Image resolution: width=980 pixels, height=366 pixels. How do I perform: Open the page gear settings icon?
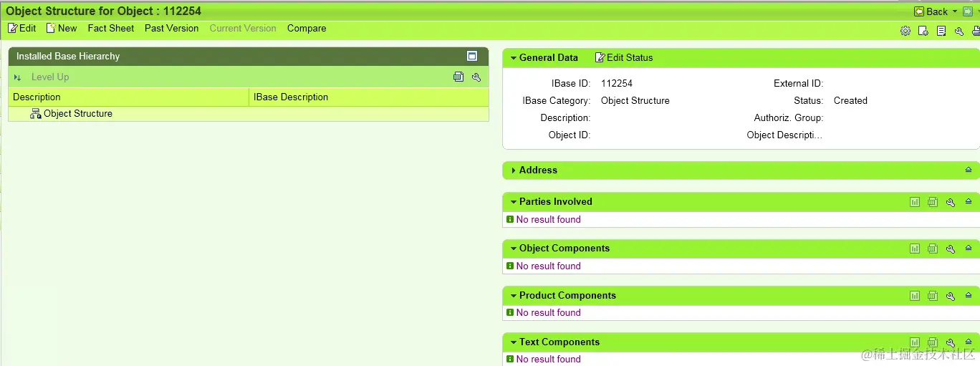pyautogui.click(x=905, y=31)
